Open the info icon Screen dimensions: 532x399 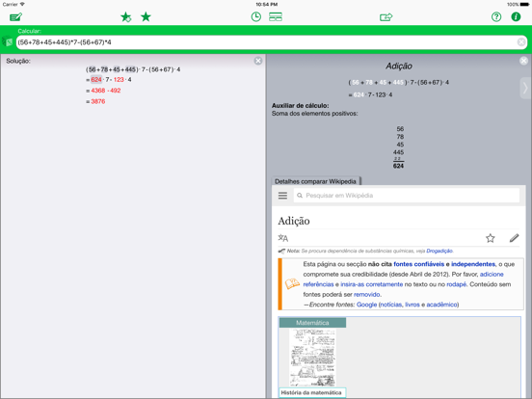516,16
